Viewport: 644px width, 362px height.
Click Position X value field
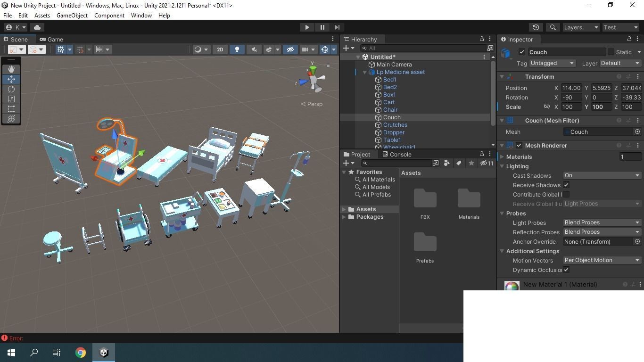571,88
